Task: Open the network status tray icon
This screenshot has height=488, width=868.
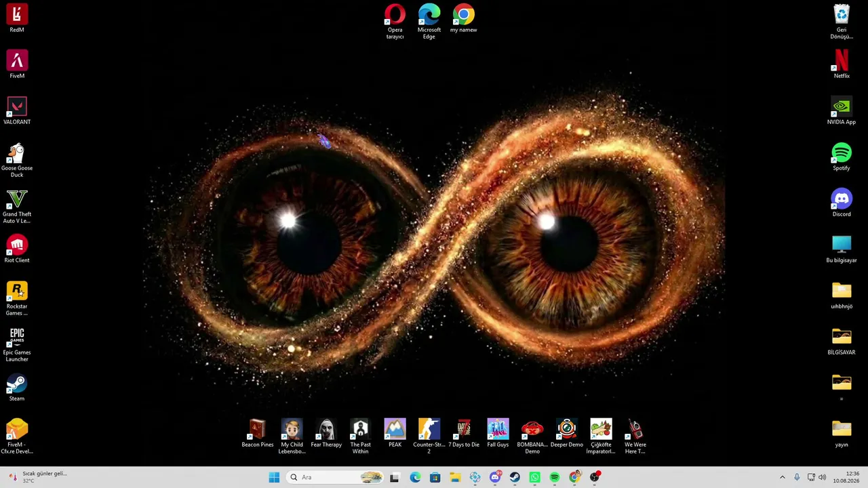Action: [811, 477]
